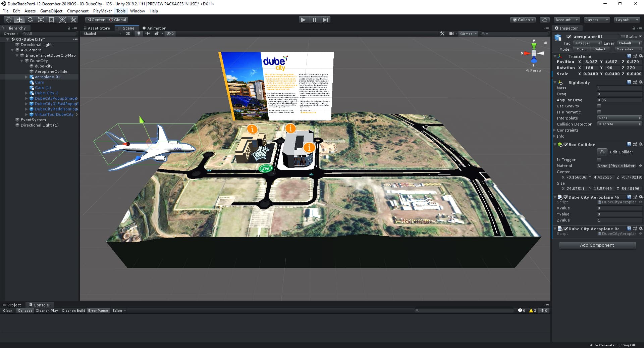Viewport: 644px width, 348px height.
Task: Open the PlayMaker menu
Action: [102, 11]
